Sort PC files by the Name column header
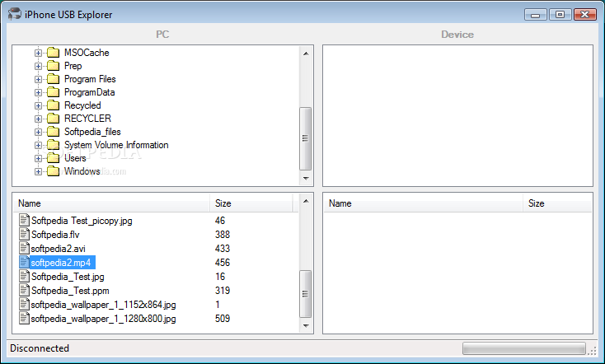The image size is (605, 364). pyautogui.click(x=112, y=203)
